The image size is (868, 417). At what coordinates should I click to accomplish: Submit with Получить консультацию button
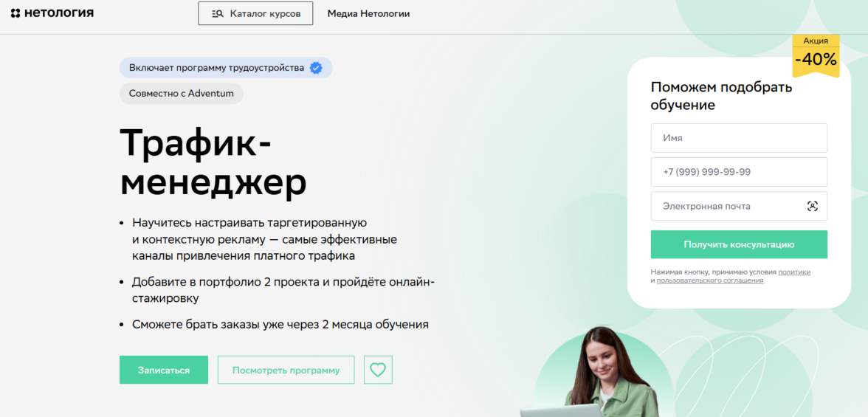[739, 244]
